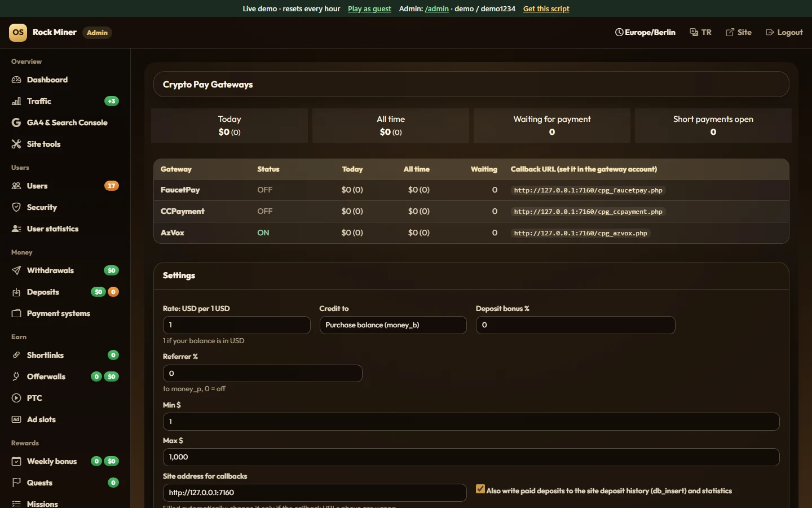Click the Deposits icon in sidebar
The height and width of the screenshot is (508, 812).
tap(16, 292)
